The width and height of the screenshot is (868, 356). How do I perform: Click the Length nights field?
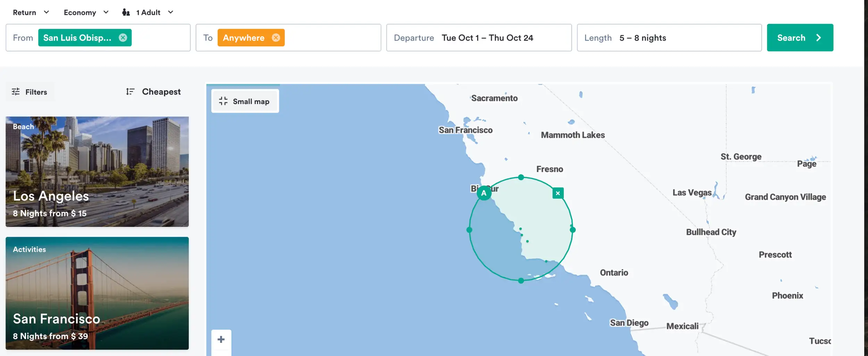669,37
